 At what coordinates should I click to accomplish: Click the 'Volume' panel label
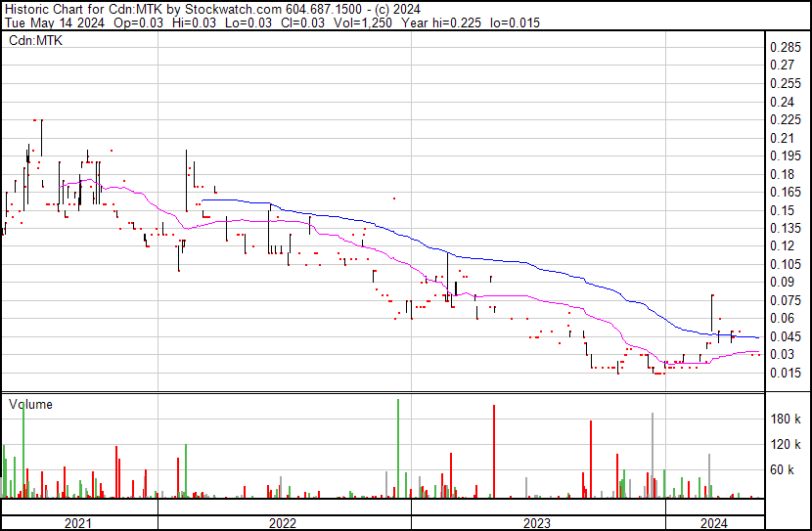click(30, 404)
